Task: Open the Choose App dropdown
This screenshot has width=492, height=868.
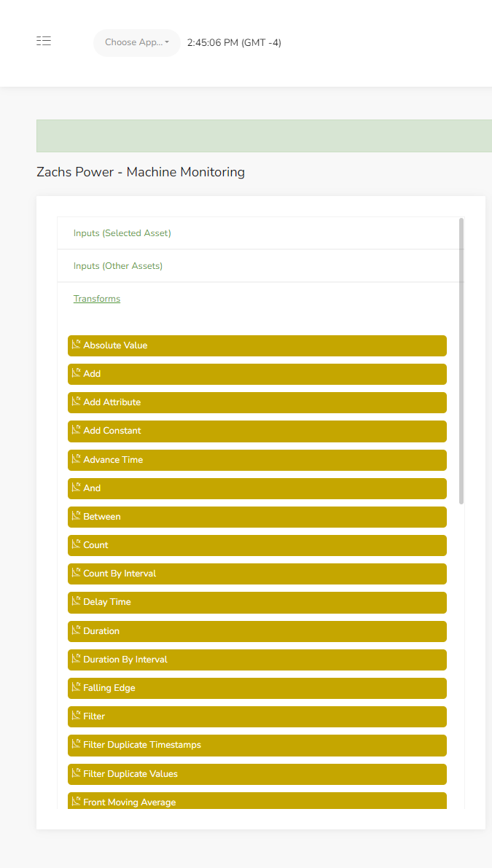Action: coord(137,42)
